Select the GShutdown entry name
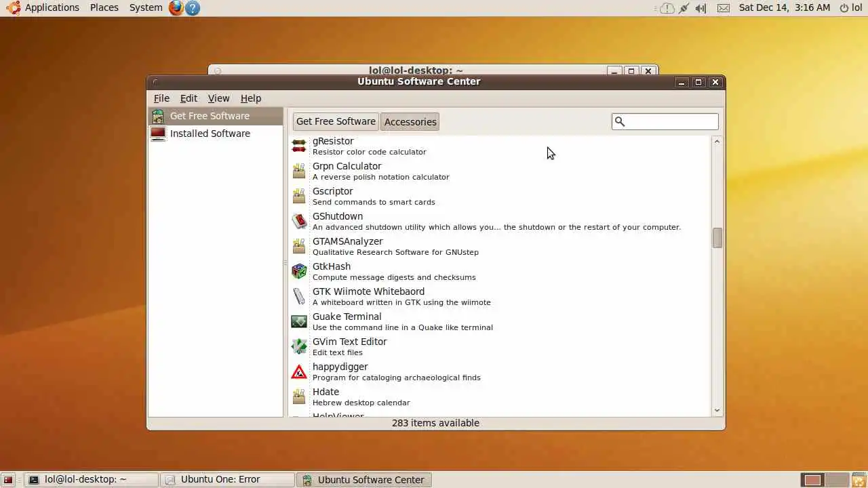 338,216
